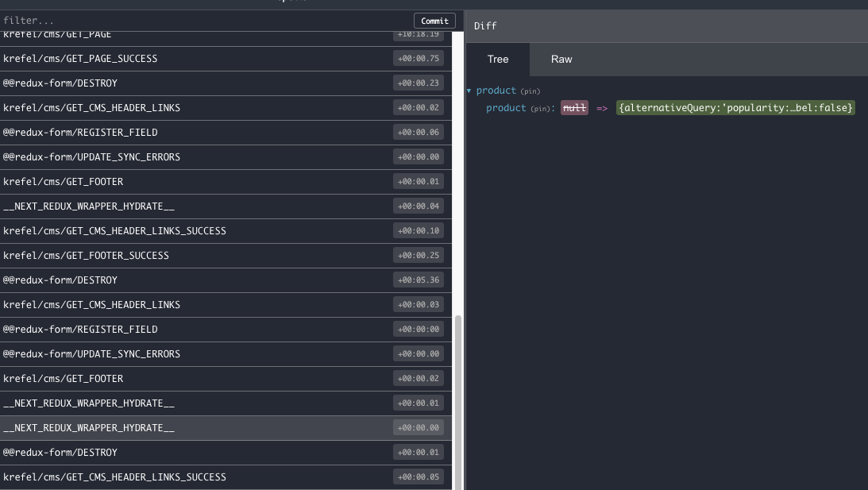Viewport: 868px width, 490px height.
Task: Click the action list scrollbar thumb
Action: pos(457,403)
